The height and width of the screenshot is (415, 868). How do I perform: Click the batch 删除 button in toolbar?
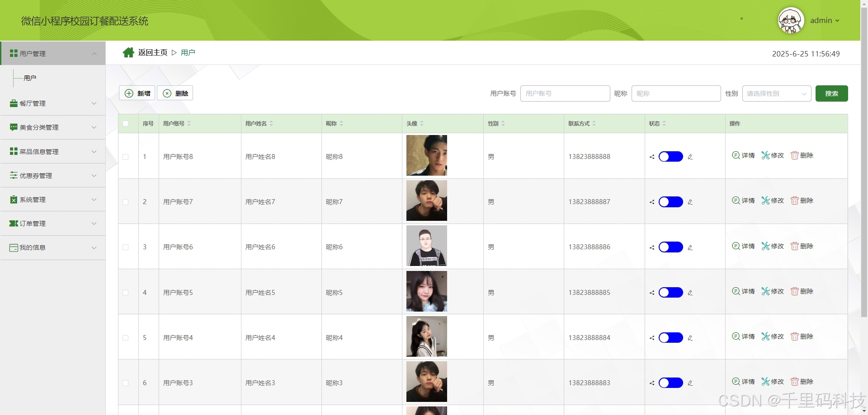[175, 93]
